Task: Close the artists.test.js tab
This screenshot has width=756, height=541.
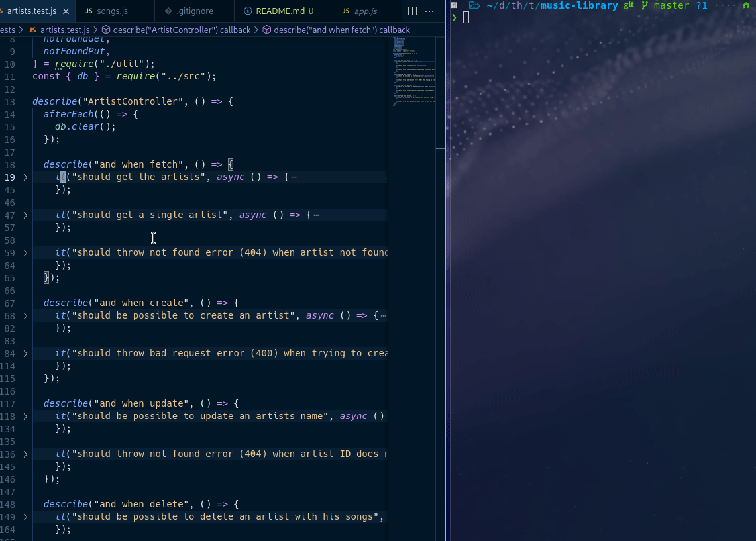Action: (x=66, y=11)
